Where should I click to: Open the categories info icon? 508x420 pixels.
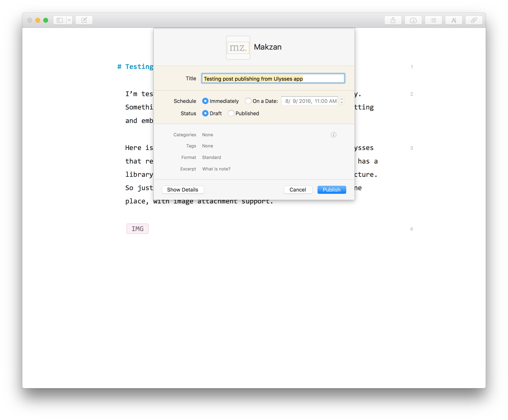[x=333, y=135]
